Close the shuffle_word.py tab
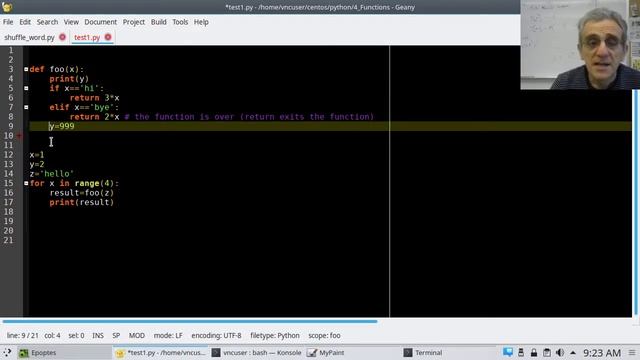Screen dimensions: 640x360 coord(62,37)
